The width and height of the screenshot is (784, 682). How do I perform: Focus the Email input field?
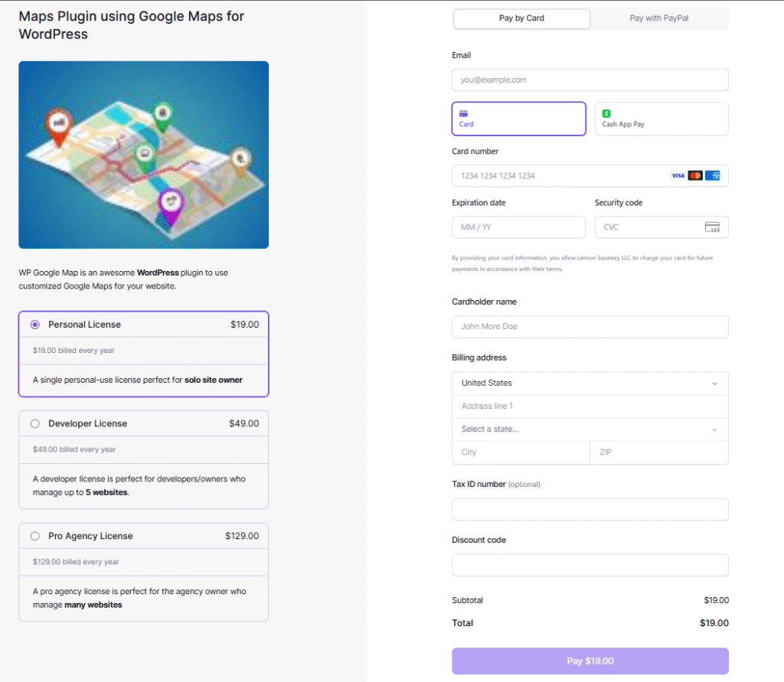coord(590,80)
